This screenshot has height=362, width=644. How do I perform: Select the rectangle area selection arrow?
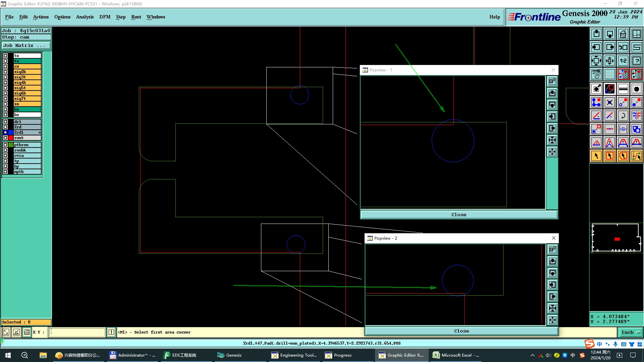tap(609, 156)
